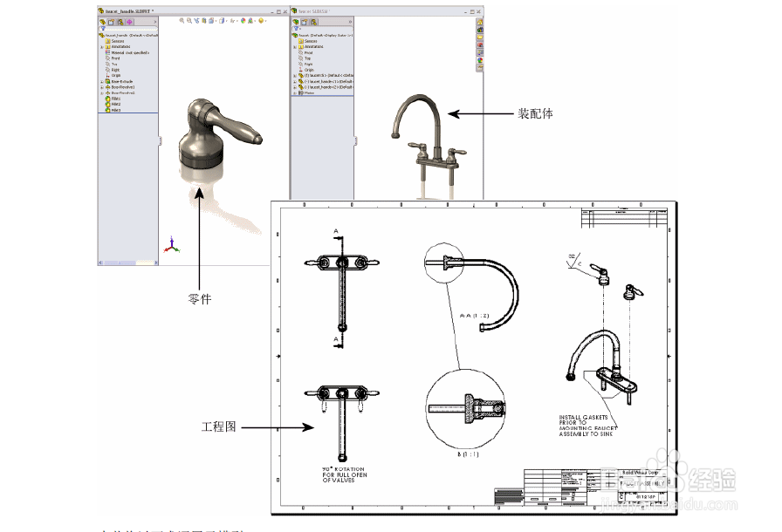The width and height of the screenshot is (782, 532).
Task: Click View Orientation icon in part window
Action: 211,21
